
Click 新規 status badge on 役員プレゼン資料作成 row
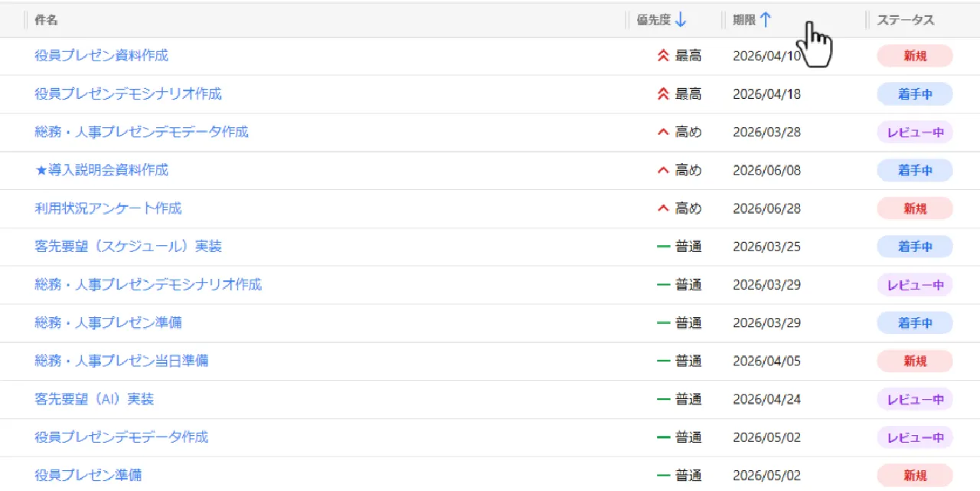(914, 56)
